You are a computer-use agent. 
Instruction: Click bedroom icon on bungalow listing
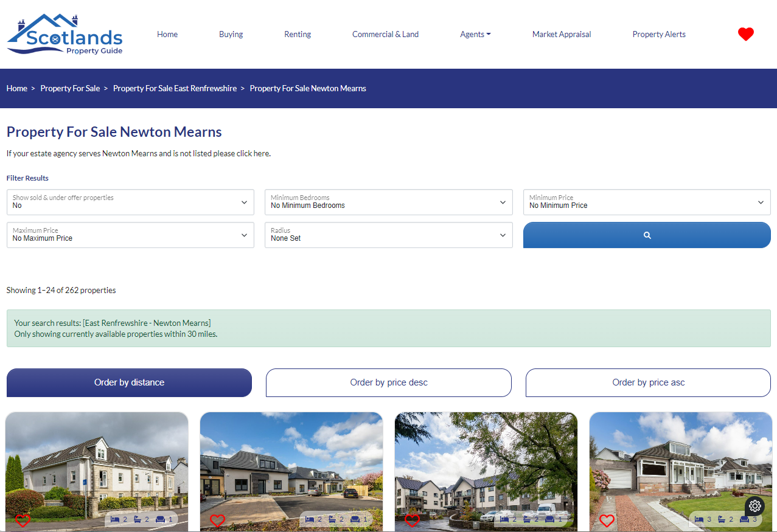[699, 519]
